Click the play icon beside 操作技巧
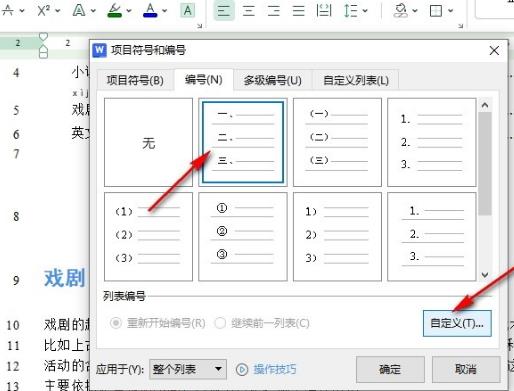This screenshot has width=514, height=391. click(x=242, y=369)
